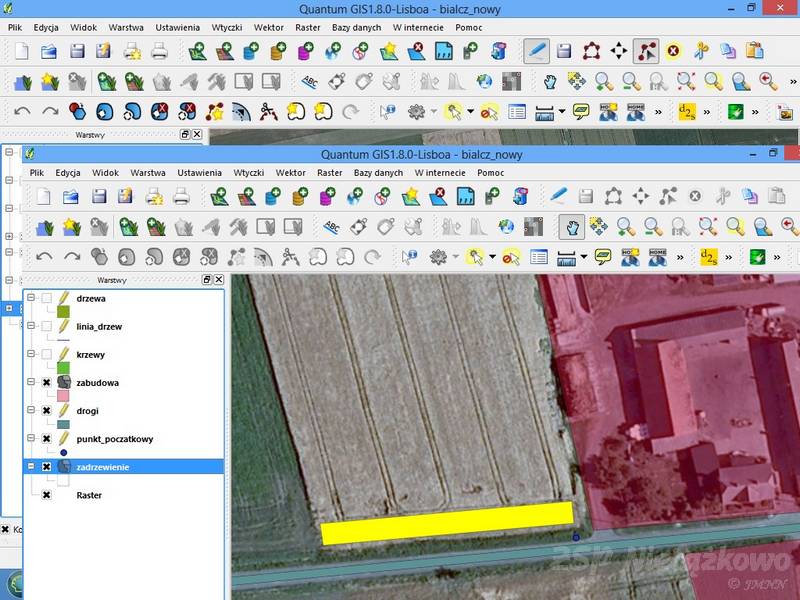Image resolution: width=800 pixels, height=600 pixels.
Task: Click the olive drzewa layer color swatch
Action: pos(63,311)
